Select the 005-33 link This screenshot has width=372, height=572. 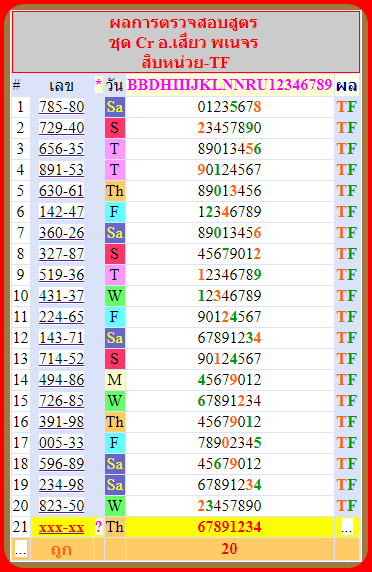click(x=61, y=443)
